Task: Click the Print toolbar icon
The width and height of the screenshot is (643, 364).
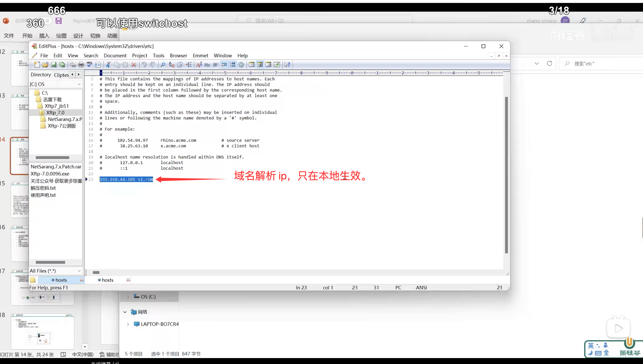Action: 81,65
